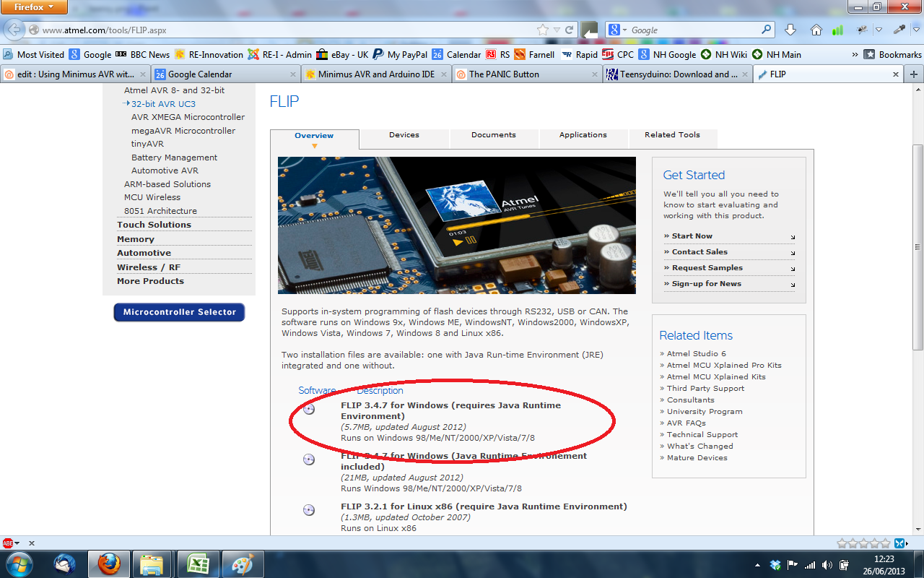This screenshot has height=578, width=924.
Task: Open the taskbar clock and date
Action: 884,564
